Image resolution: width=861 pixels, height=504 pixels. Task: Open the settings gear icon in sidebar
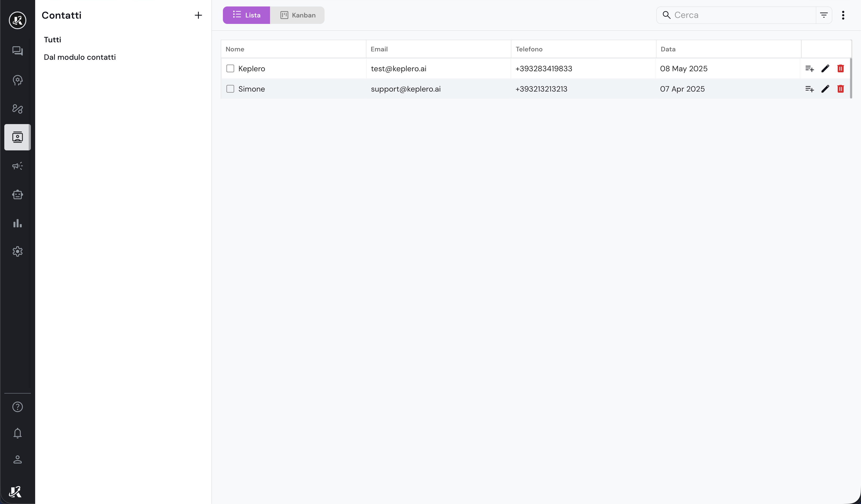(x=17, y=252)
